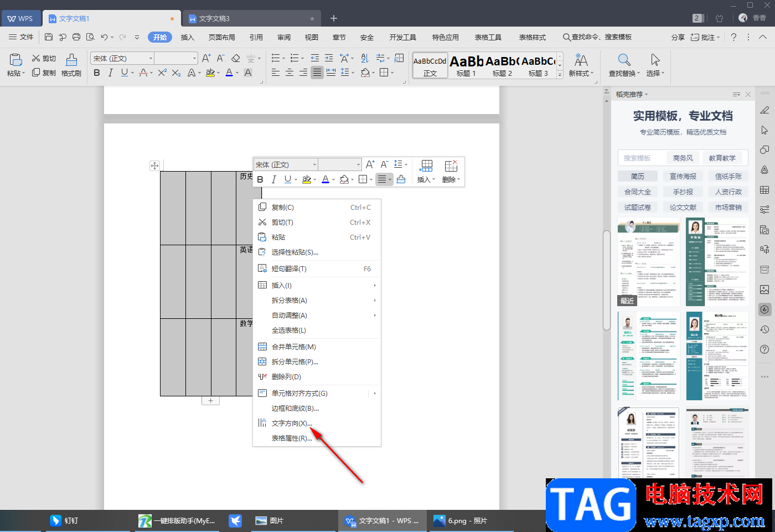Expand the styles gallery more arrow

click(x=560, y=75)
